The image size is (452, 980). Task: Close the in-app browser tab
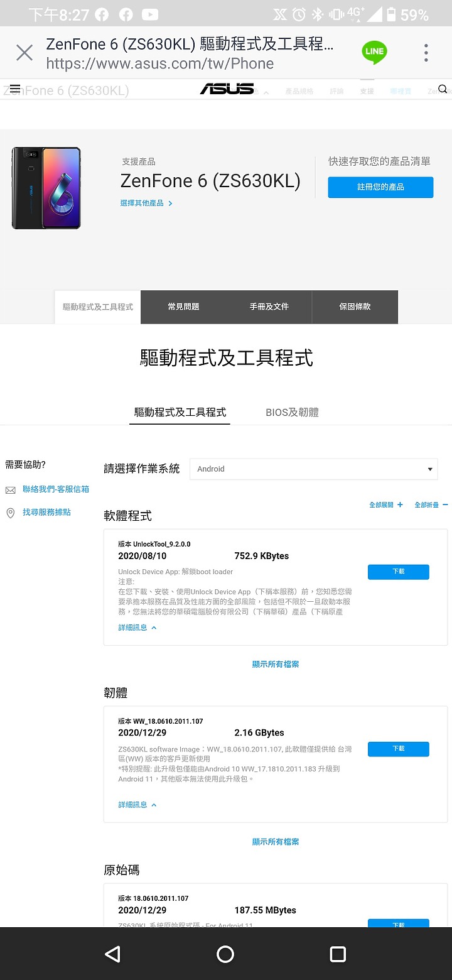[x=24, y=53]
